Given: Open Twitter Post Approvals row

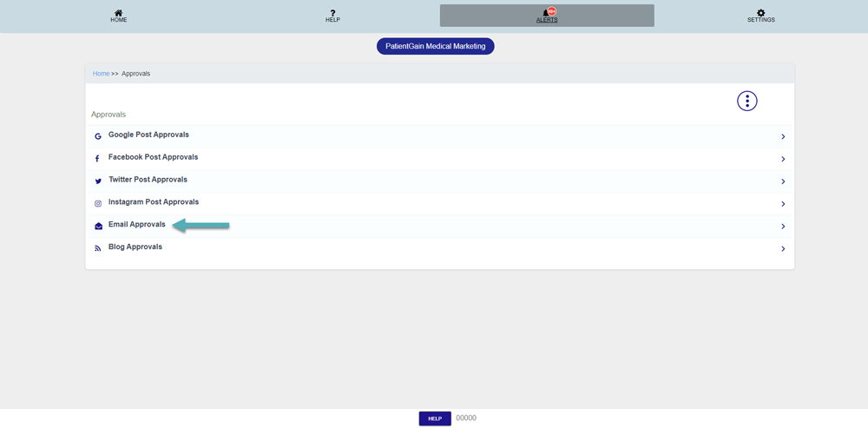Looking at the screenshot, I should tap(148, 180).
